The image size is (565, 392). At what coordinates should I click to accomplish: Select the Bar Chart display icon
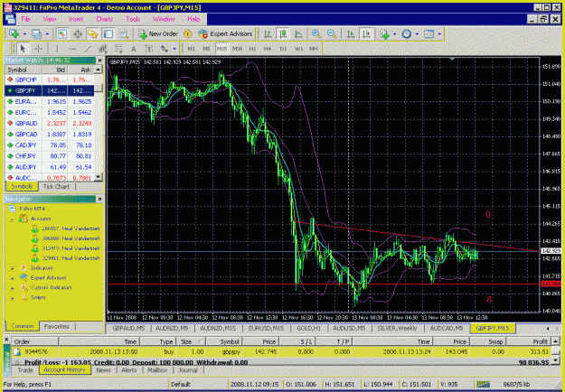[x=268, y=33]
